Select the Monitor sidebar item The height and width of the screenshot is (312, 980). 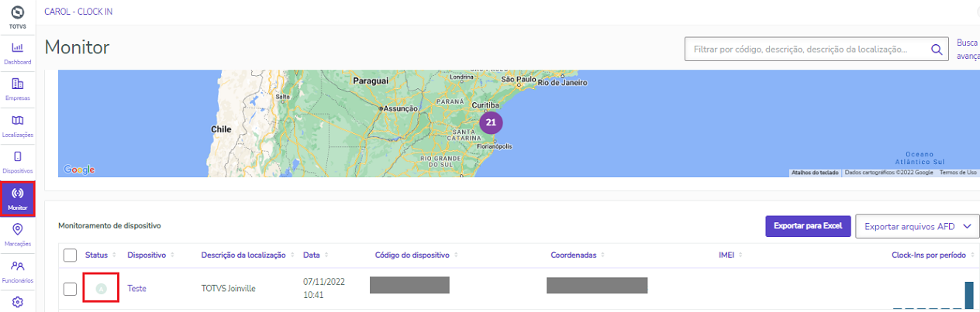(17, 199)
